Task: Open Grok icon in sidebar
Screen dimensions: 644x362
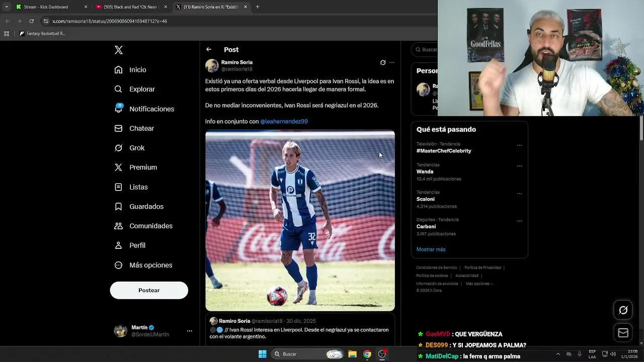Action: (118, 148)
